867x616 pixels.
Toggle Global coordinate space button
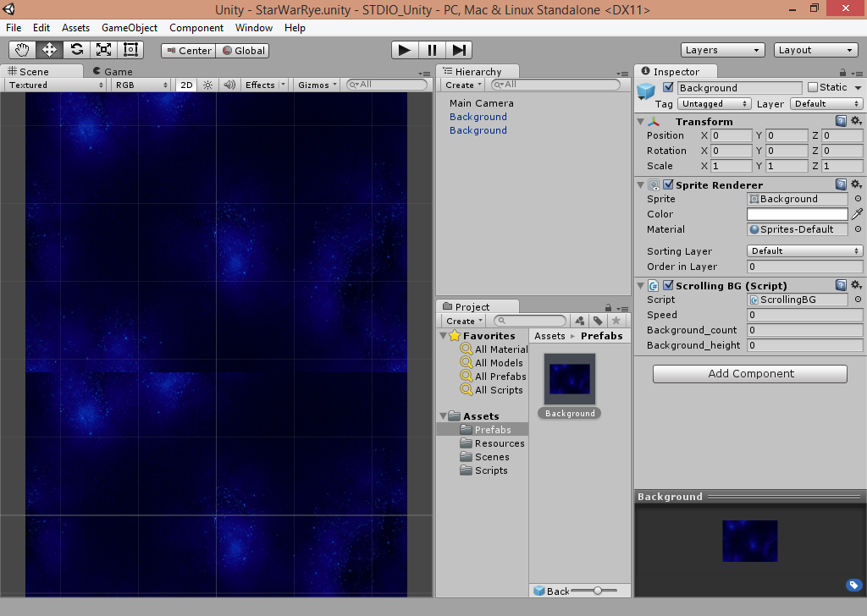click(243, 51)
